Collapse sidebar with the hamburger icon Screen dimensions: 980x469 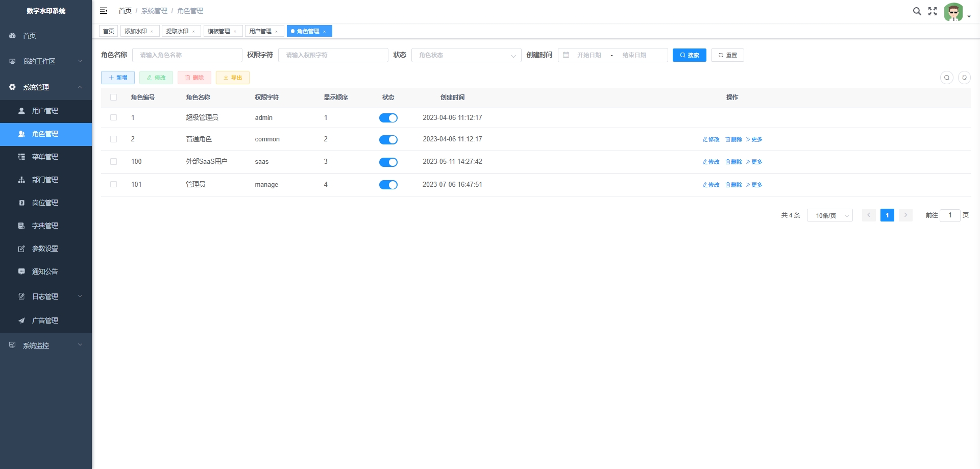(x=104, y=11)
